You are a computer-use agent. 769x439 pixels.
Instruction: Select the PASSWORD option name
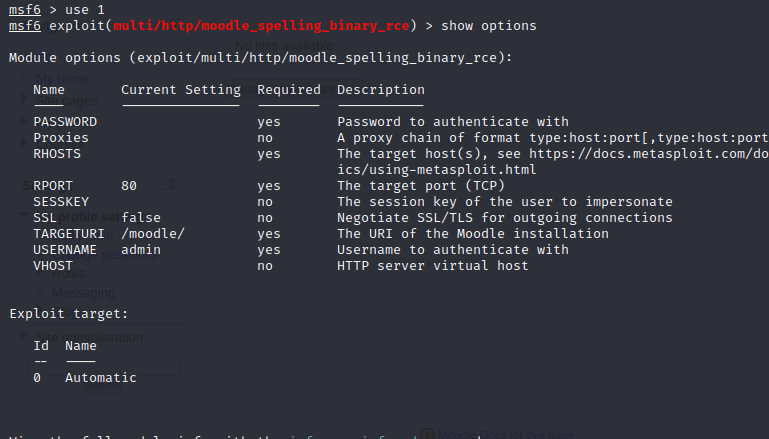pos(65,122)
